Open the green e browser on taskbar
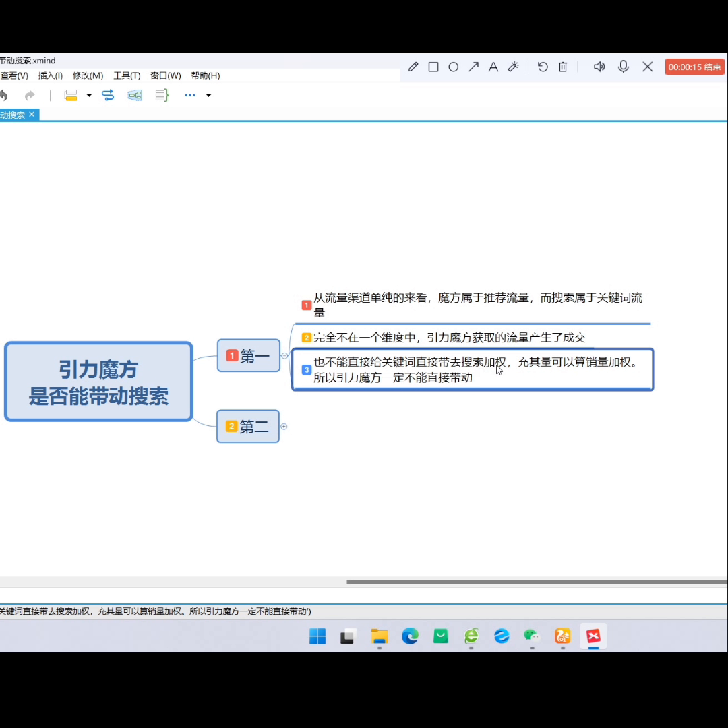This screenshot has width=728, height=728. (x=471, y=636)
